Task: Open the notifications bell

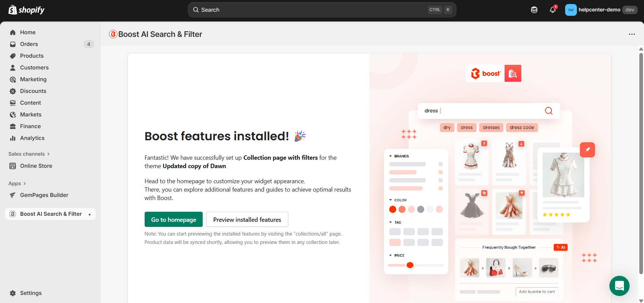Action: 552,10
